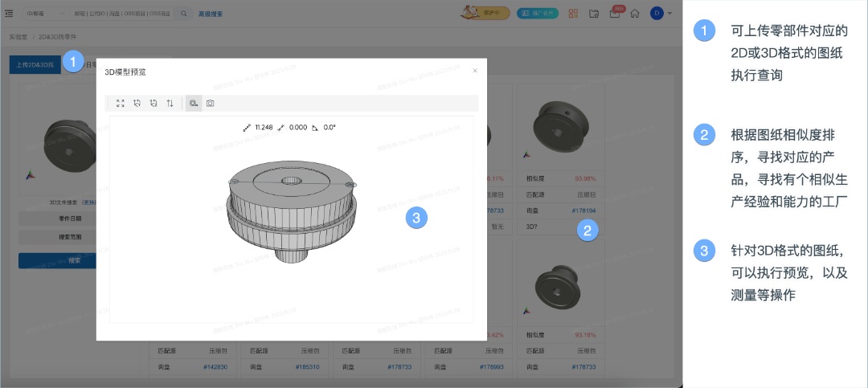Open inquiry link #178194
868x388 pixels.
pyautogui.click(x=584, y=211)
